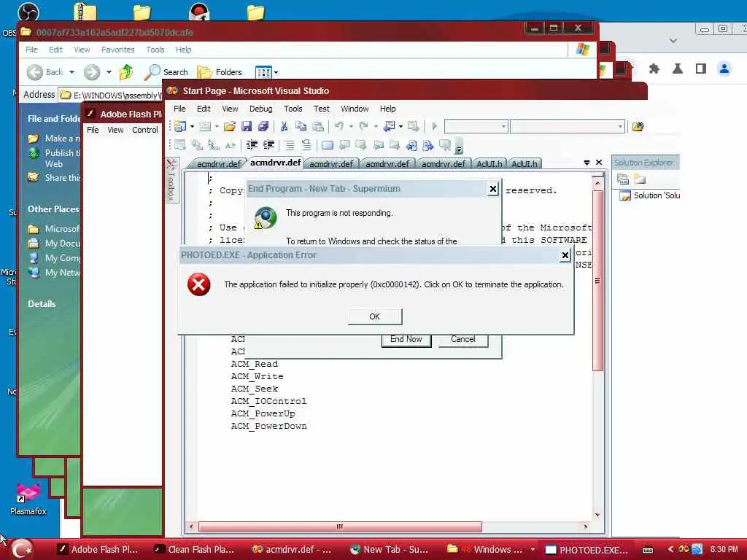Screen dimensions: 747x560
Task: Click the Folders button in Explorer toolbar
Action: (x=219, y=72)
